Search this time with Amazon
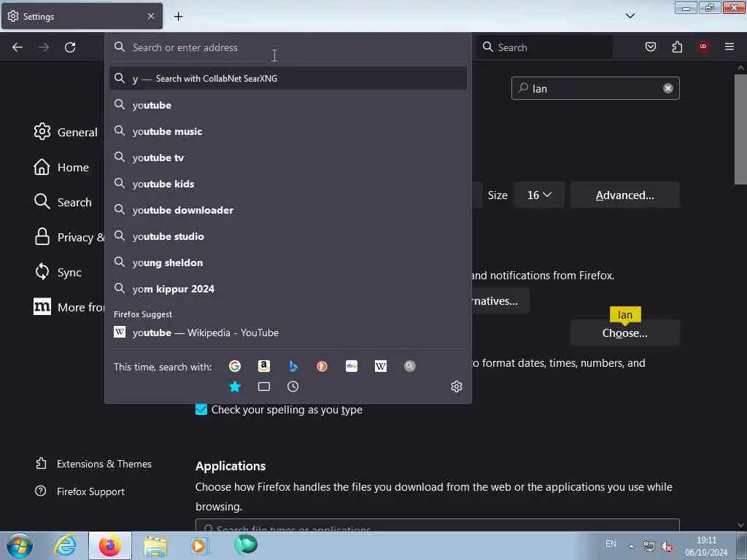The width and height of the screenshot is (747, 560). tap(263, 366)
